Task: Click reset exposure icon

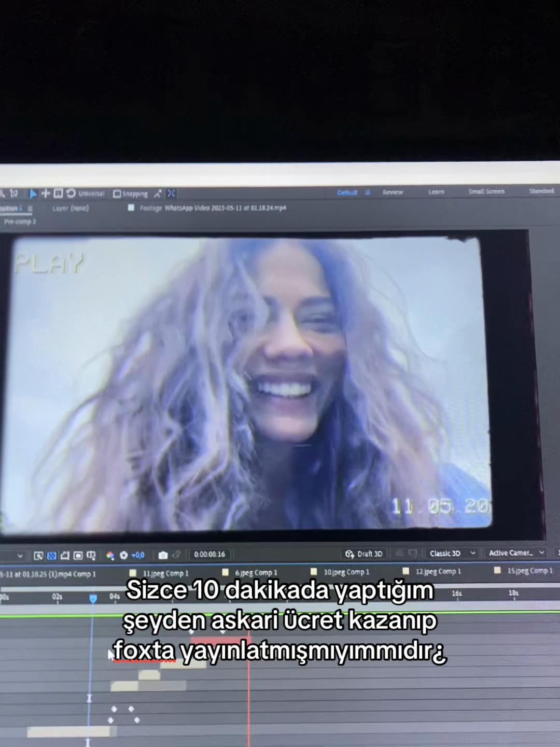Action: point(123,555)
